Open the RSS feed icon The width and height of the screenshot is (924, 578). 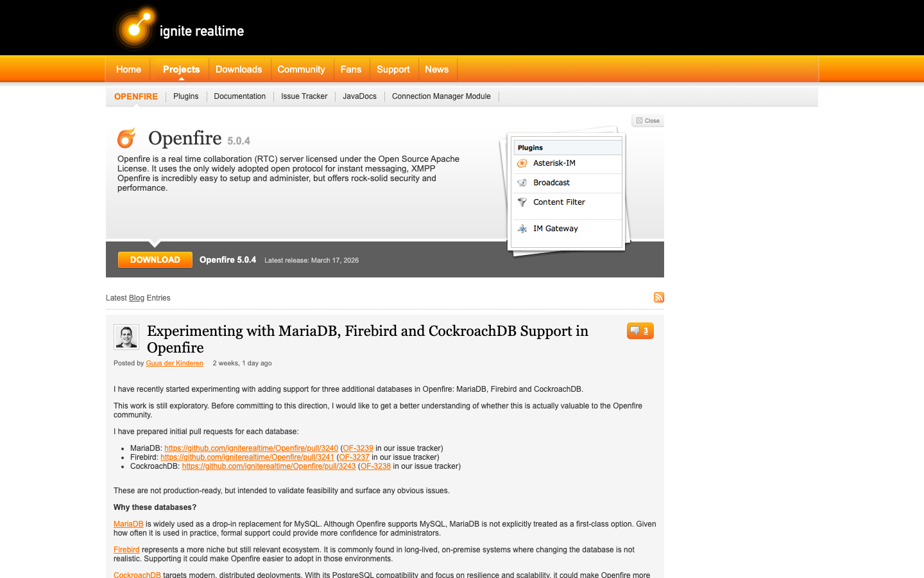(x=658, y=297)
